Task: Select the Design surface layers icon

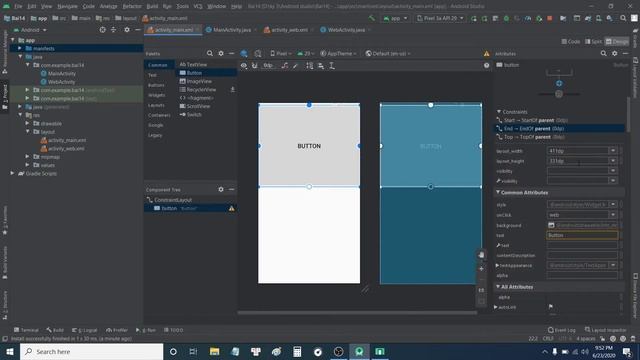Action: [244, 53]
